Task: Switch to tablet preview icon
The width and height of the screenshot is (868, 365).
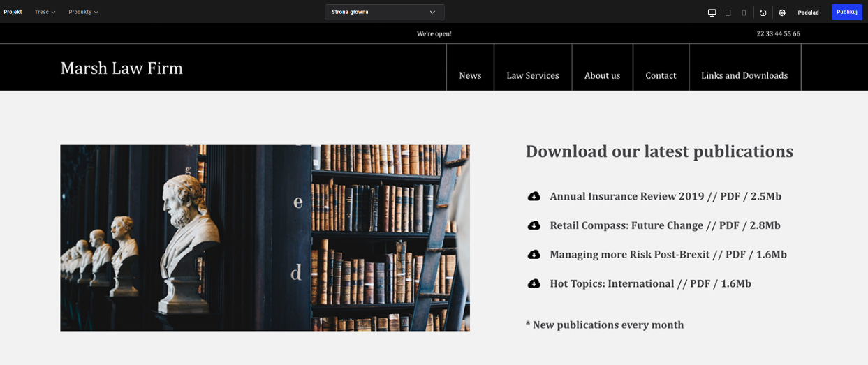Action: [x=728, y=13]
